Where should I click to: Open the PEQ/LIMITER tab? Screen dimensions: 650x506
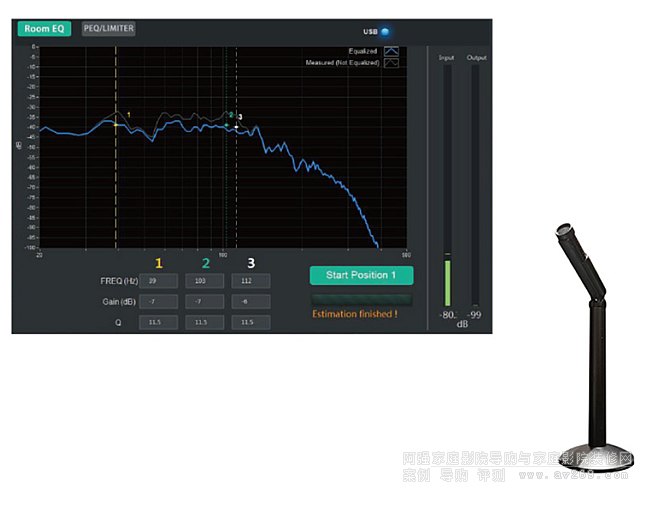coord(109,29)
